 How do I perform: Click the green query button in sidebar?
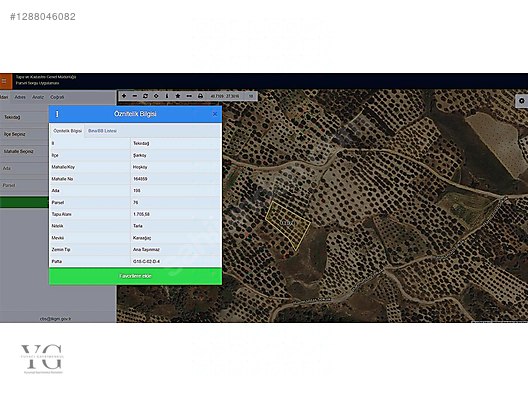pos(24,202)
